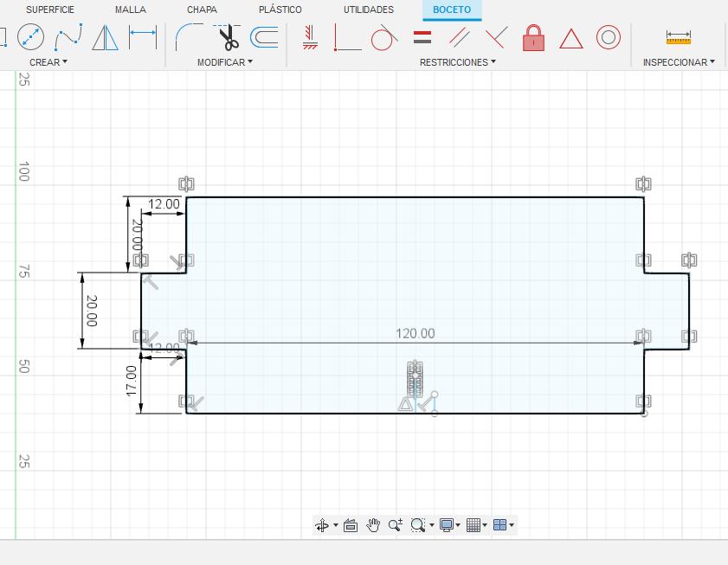Open the Orbit navigation tool

point(322,525)
